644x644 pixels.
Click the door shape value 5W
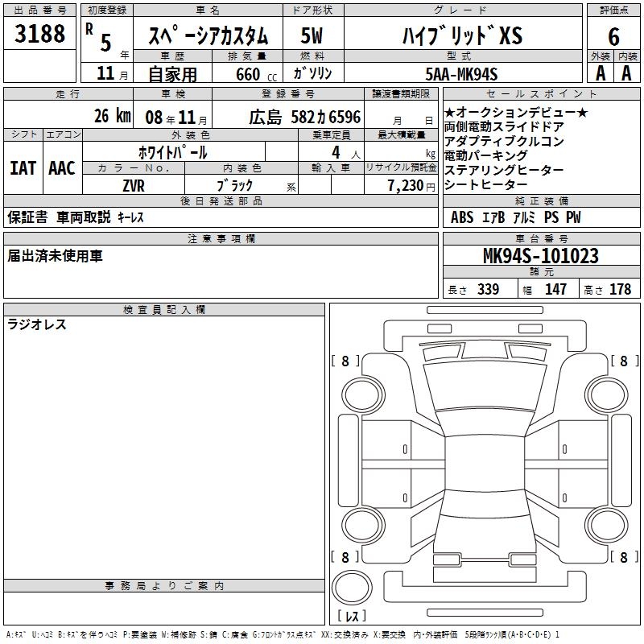coord(312,35)
